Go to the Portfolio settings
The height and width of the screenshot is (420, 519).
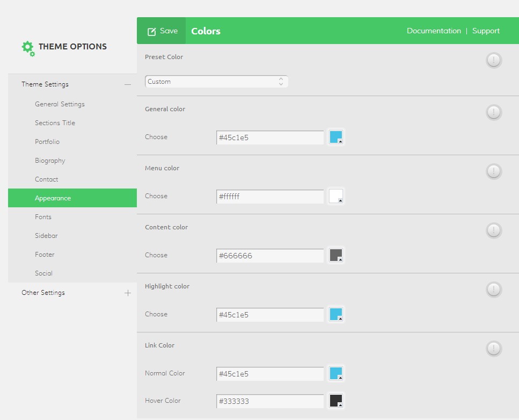pos(47,142)
